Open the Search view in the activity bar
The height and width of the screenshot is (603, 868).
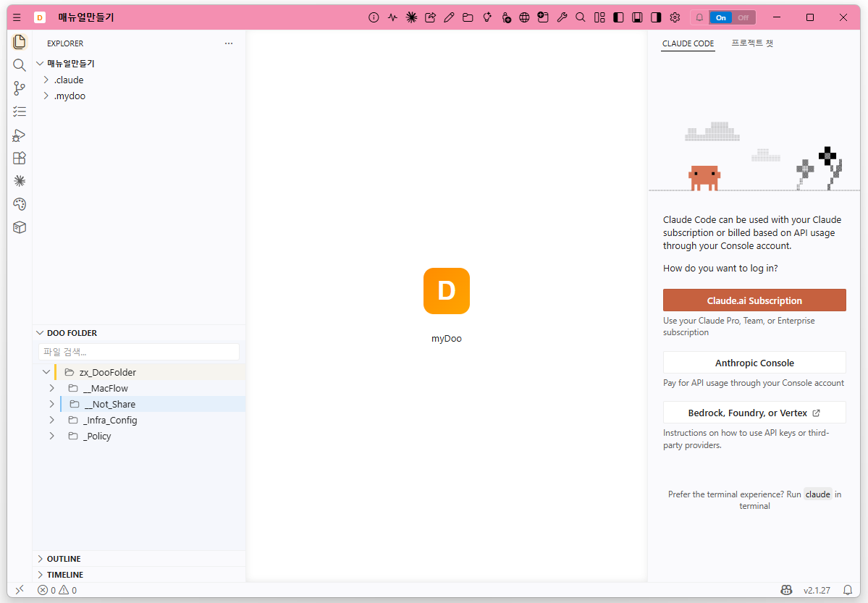pyautogui.click(x=20, y=65)
